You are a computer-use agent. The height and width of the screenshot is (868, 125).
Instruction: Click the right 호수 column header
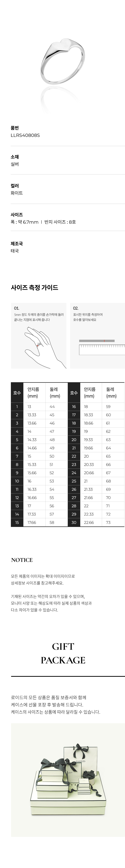(74, 393)
